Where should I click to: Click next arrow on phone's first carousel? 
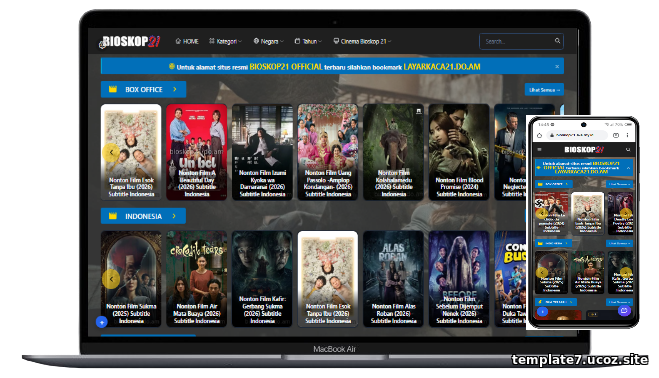pyautogui.click(x=626, y=213)
